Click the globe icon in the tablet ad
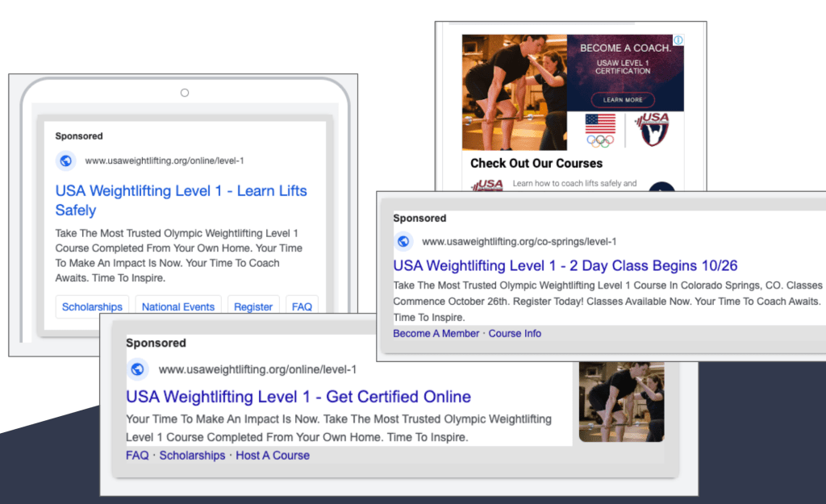826x504 pixels. [66, 160]
